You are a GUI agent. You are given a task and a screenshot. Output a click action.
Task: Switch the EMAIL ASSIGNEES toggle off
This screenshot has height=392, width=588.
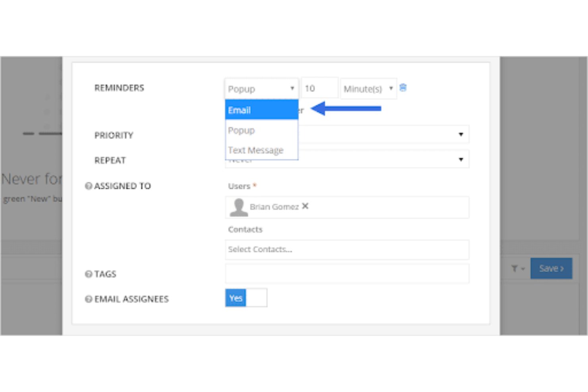[257, 298]
